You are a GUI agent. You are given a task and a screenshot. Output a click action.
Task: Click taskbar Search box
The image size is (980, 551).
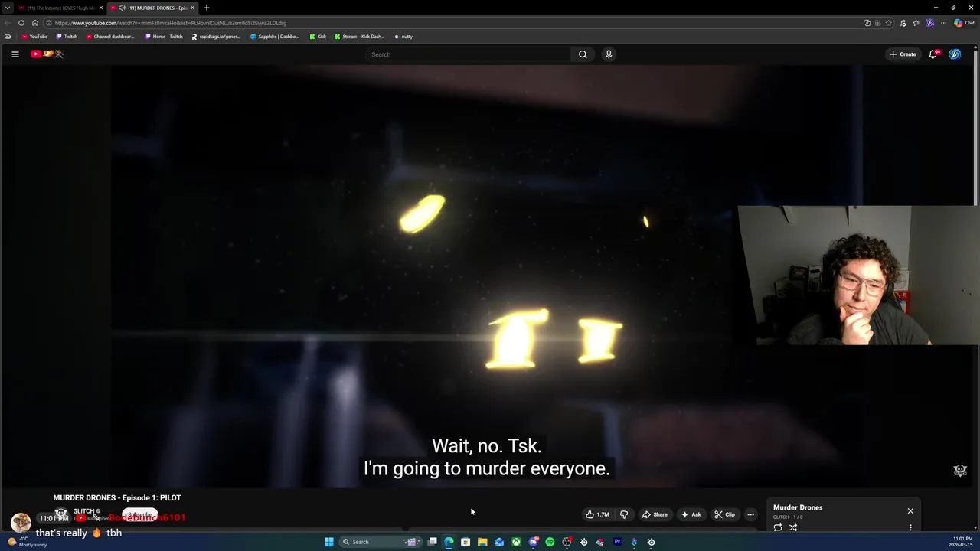(381, 542)
